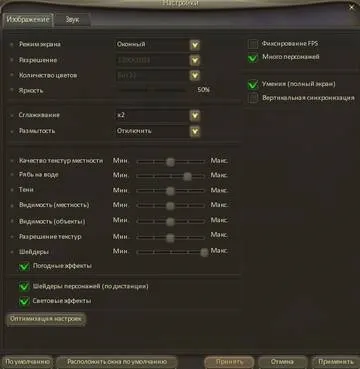
Task: Click the x2 anti-aliasing value field
Action: pos(152,115)
